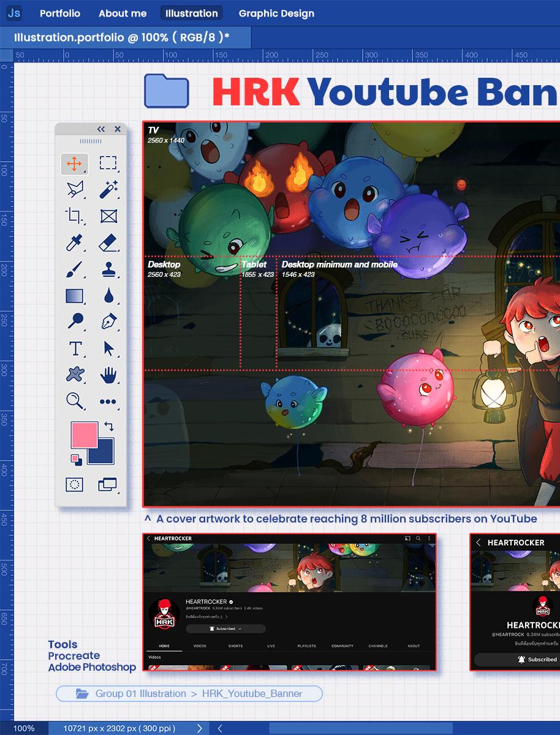Open PLAYLISTS tab in channel preview
Image resolution: width=560 pixels, height=735 pixels.
click(x=306, y=646)
